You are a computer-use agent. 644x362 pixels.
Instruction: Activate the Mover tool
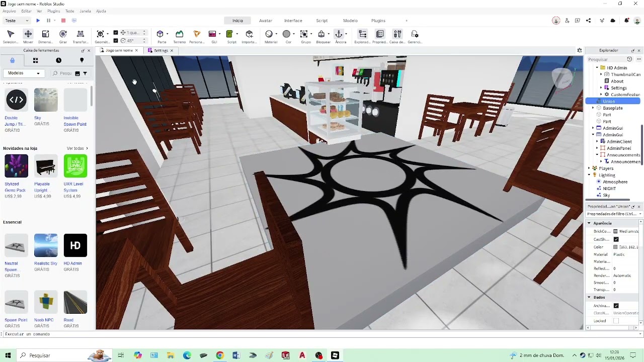pyautogui.click(x=28, y=37)
